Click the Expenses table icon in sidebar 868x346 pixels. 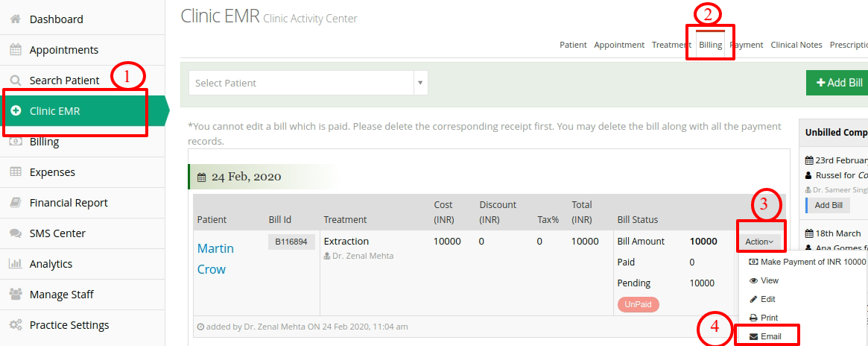tap(16, 172)
